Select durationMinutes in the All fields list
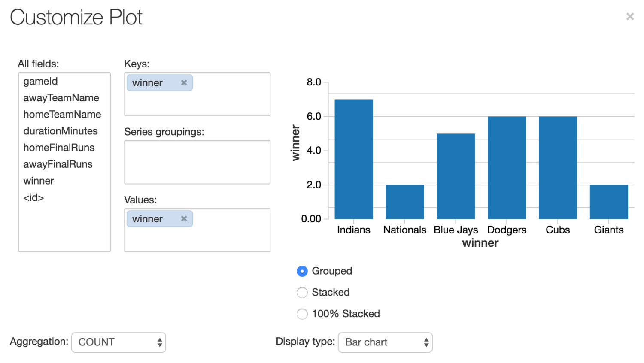Screen dimensions: 644x363 (61, 131)
